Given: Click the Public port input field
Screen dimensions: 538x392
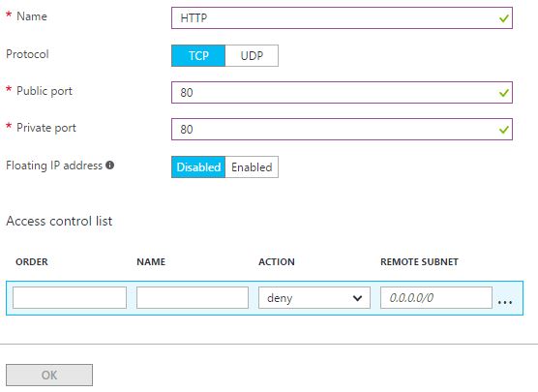Looking at the screenshot, I should point(342,93).
